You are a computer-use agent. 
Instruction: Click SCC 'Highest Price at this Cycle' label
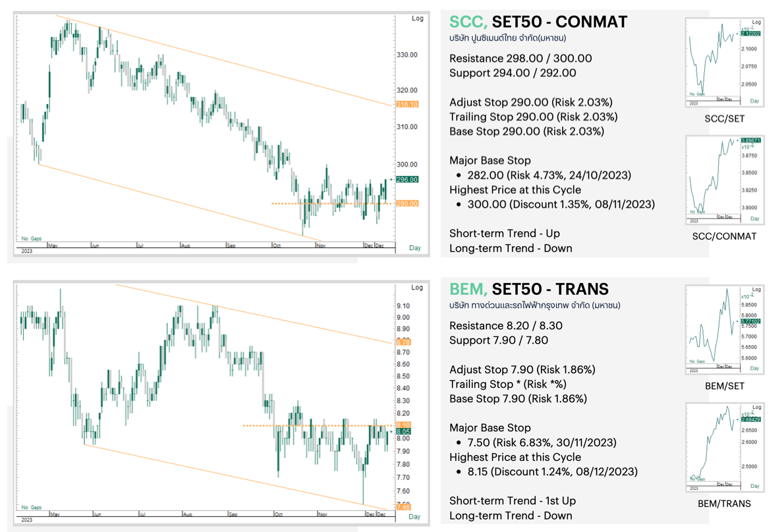coord(515,190)
